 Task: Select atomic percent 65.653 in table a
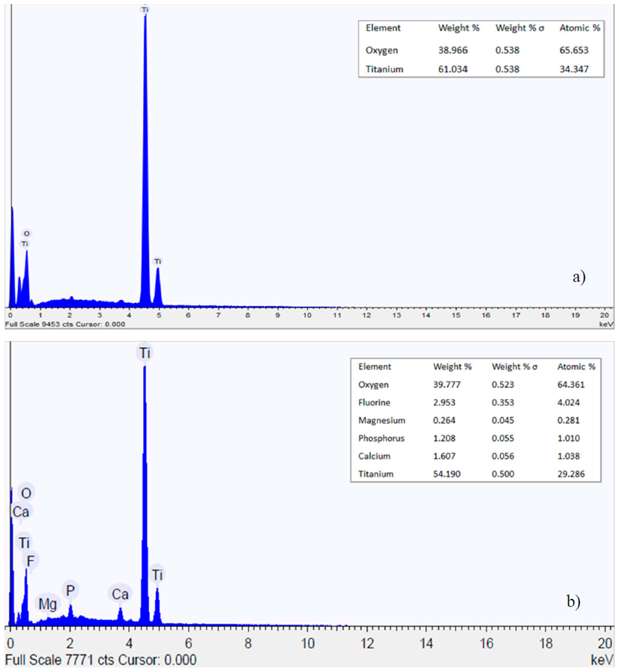click(574, 50)
